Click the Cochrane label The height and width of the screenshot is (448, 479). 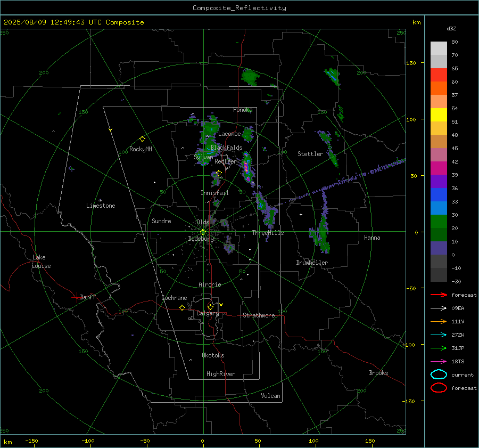click(x=174, y=298)
